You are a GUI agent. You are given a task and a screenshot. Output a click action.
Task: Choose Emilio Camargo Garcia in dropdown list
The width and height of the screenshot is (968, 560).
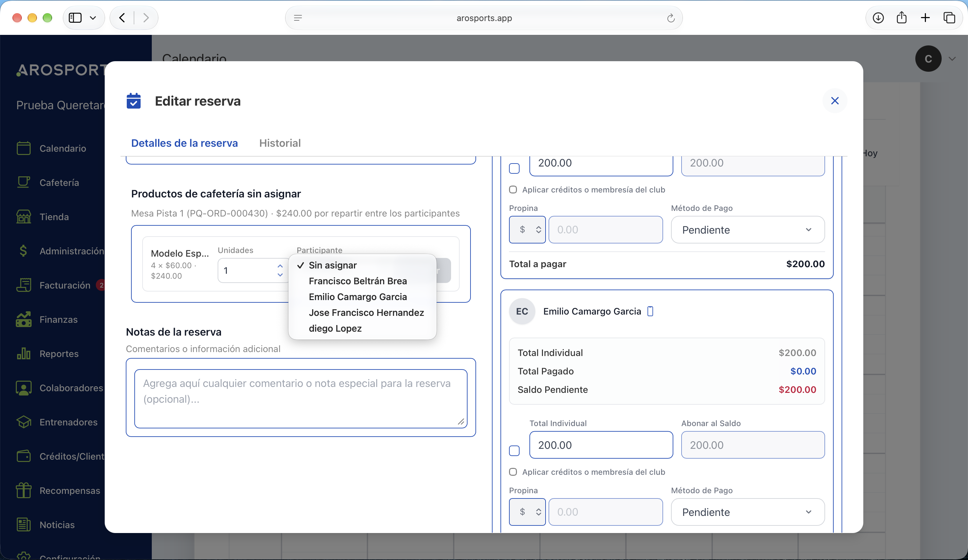coord(358,297)
